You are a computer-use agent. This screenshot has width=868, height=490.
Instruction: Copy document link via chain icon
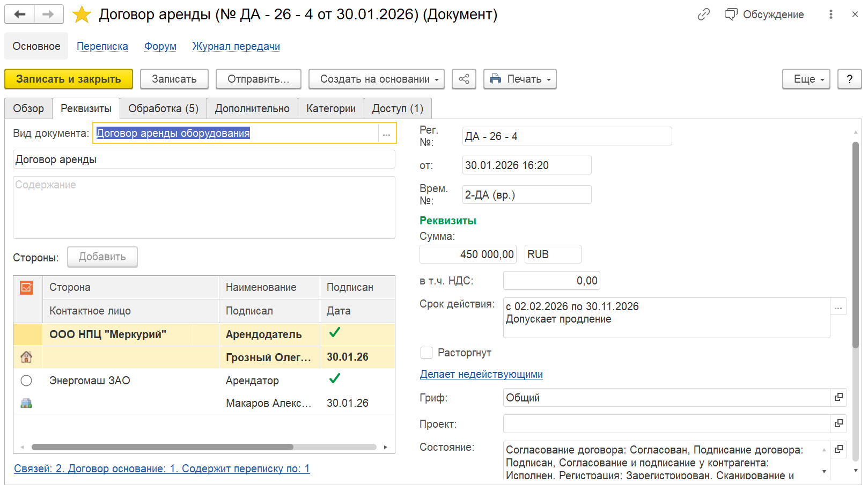(x=703, y=14)
